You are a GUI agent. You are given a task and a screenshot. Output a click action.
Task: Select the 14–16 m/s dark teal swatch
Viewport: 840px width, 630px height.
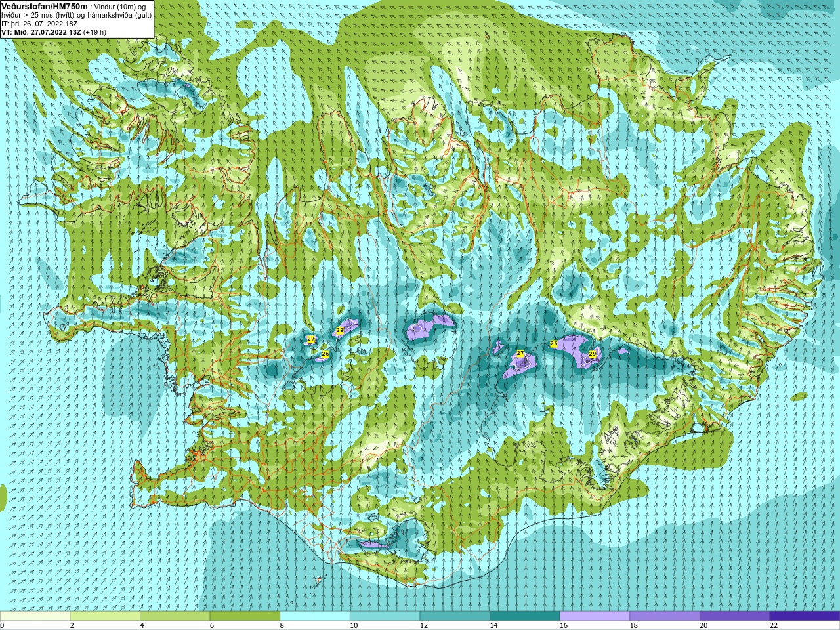coord(525,616)
